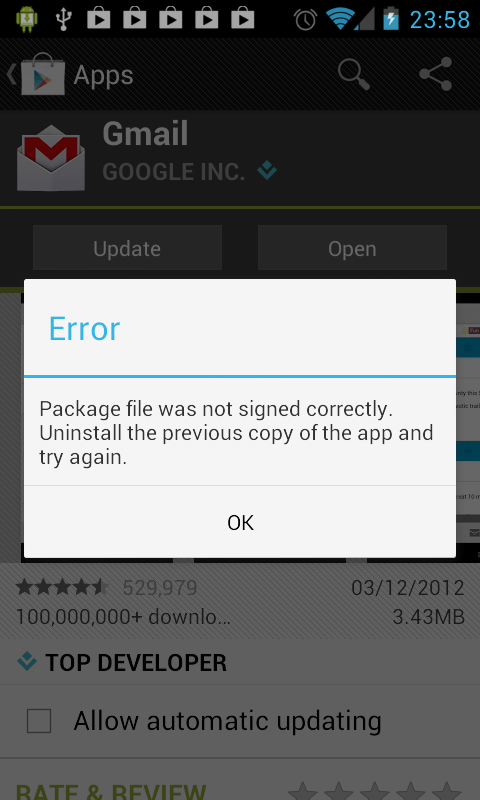480x800 pixels.
Task: Open the Apps title in action bar
Action: coord(104,76)
